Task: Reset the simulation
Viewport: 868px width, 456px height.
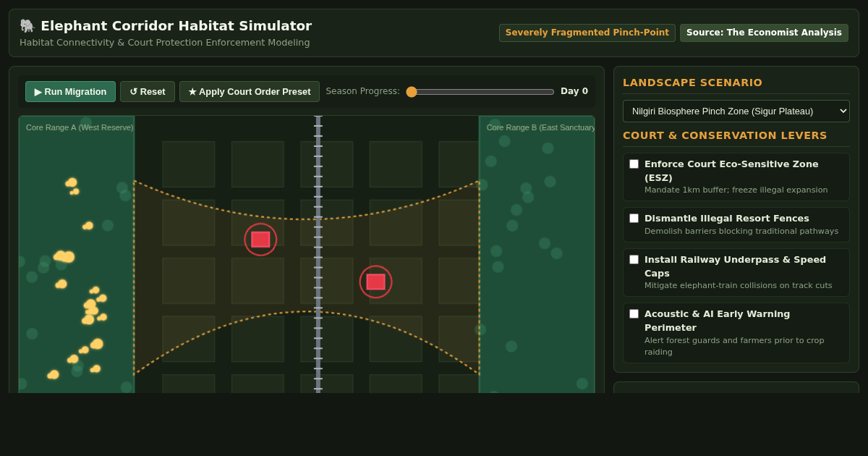Action: point(148,92)
